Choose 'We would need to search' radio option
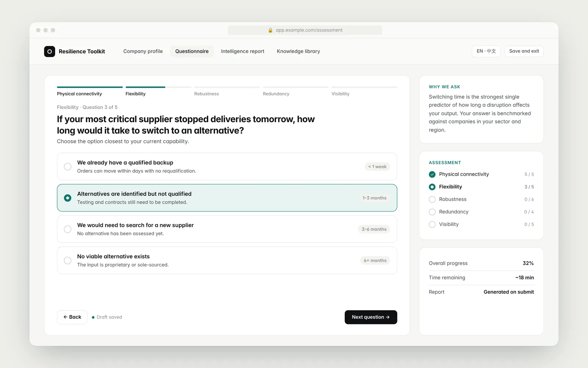 68,229
